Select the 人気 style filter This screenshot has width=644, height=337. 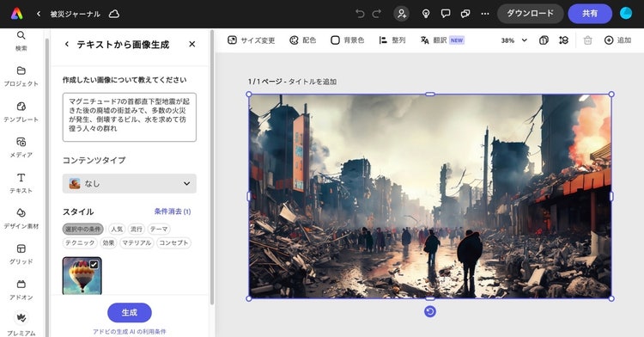pos(117,229)
